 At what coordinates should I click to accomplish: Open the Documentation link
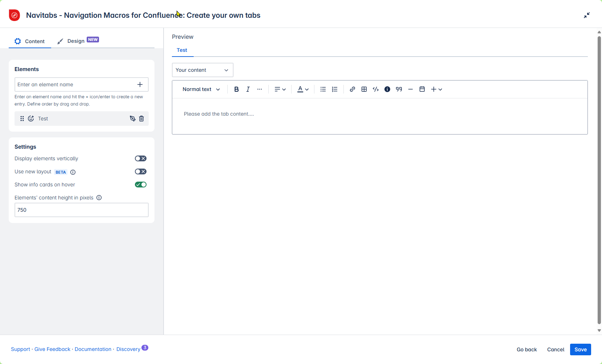point(93,349)
